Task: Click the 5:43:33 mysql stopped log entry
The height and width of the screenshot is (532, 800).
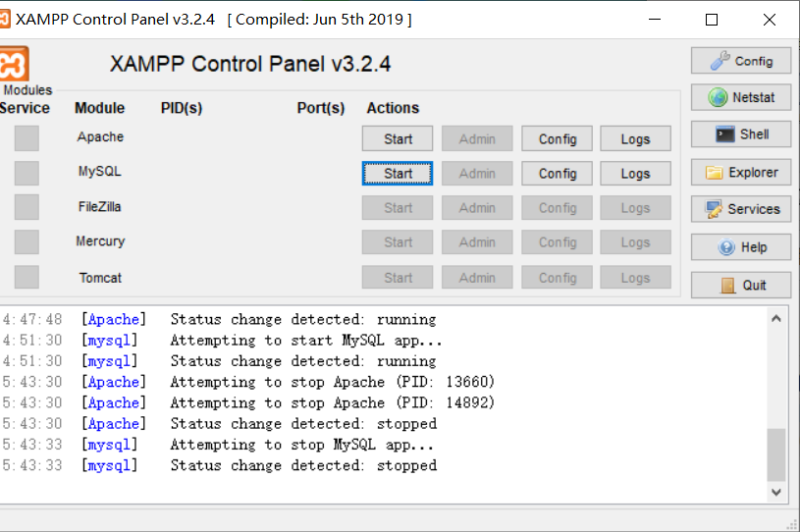Action: pyautogui.click(x=220, y=465)
